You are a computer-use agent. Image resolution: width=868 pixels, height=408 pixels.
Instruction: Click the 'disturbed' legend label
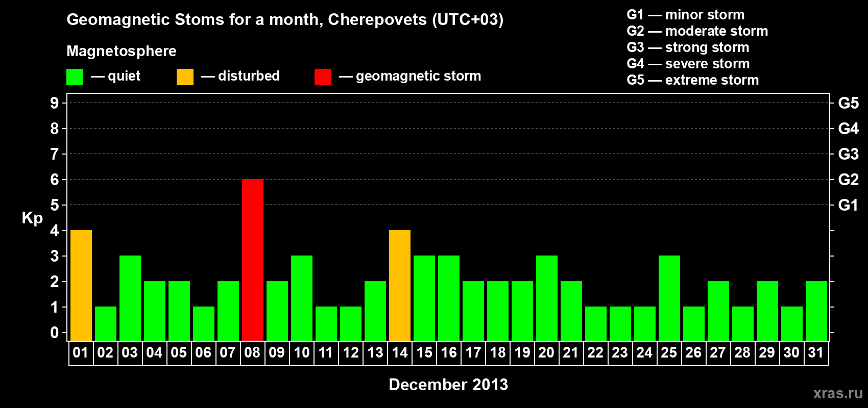(x=249, y=76)
